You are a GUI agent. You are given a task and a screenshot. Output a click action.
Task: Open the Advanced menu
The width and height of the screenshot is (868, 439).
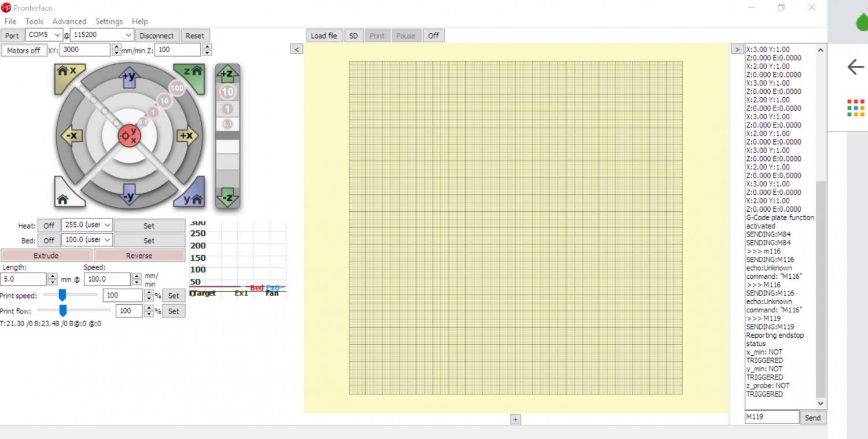(69, 21)
